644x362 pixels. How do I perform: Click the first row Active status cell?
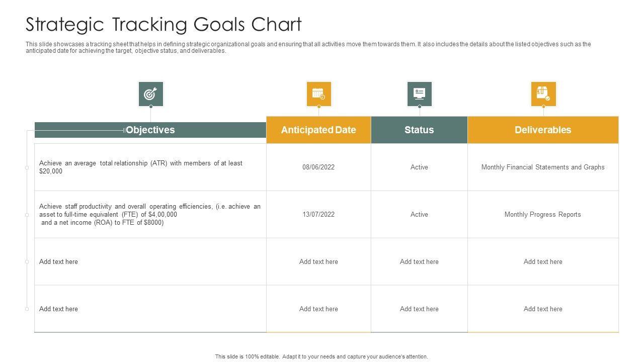pyautogui.click(x=419, y=167)
